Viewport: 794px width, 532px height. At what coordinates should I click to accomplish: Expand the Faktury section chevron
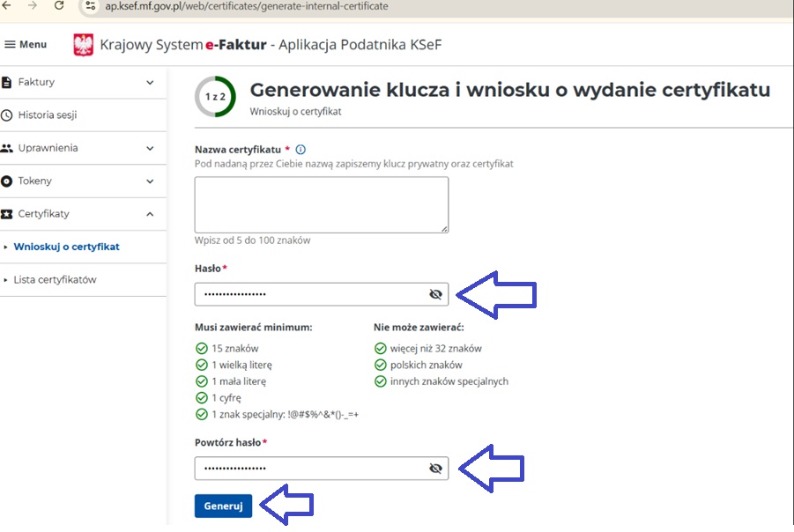[150, 82]
